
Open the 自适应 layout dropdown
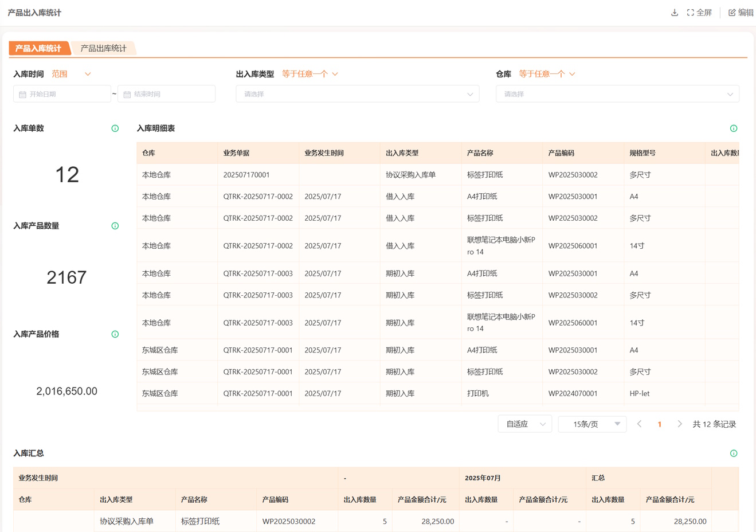point(524,424)
